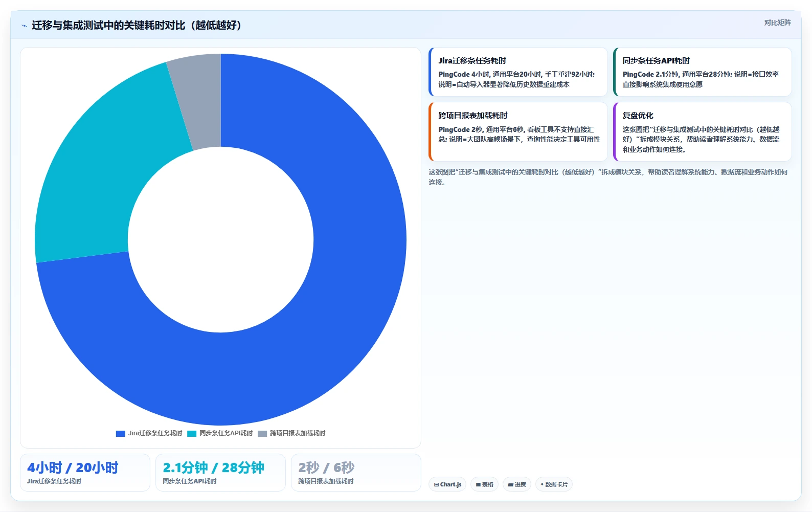Select the 2秒 / 6秒 metric card
The height and width of the screenshot is (512, 812).
(356, 473)
